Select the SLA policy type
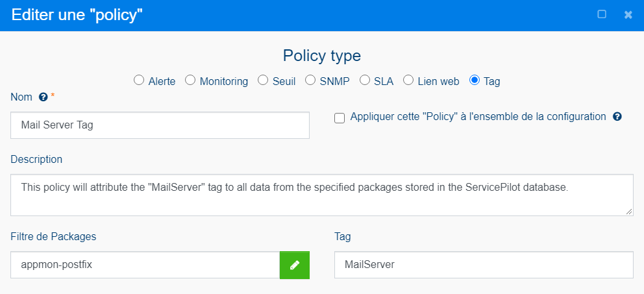 coord(365,80)
